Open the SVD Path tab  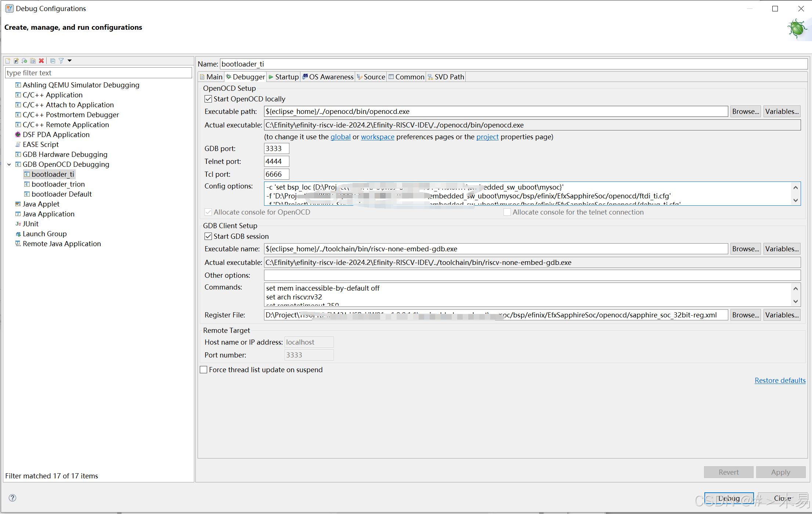[x=446, y=77]
